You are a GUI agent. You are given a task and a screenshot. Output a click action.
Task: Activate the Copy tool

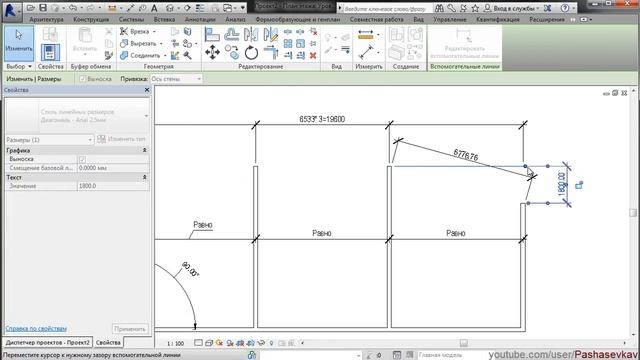click(232, 52)
